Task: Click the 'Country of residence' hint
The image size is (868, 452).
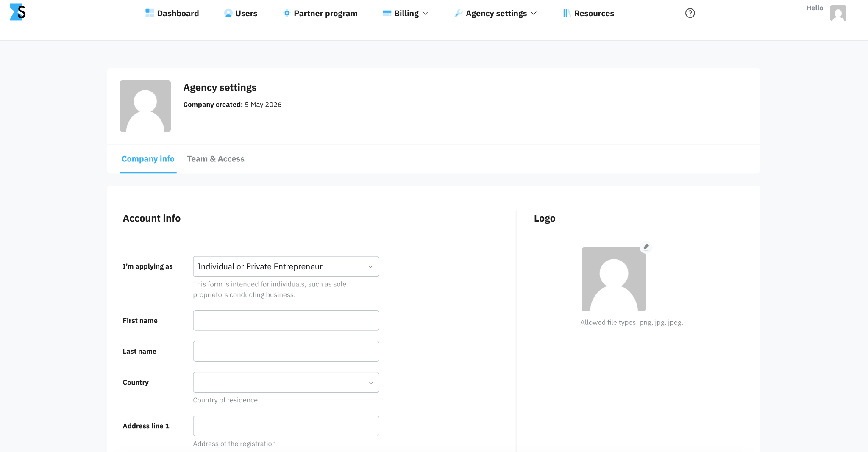Action: pyautogui.click(x=225, y=400)
